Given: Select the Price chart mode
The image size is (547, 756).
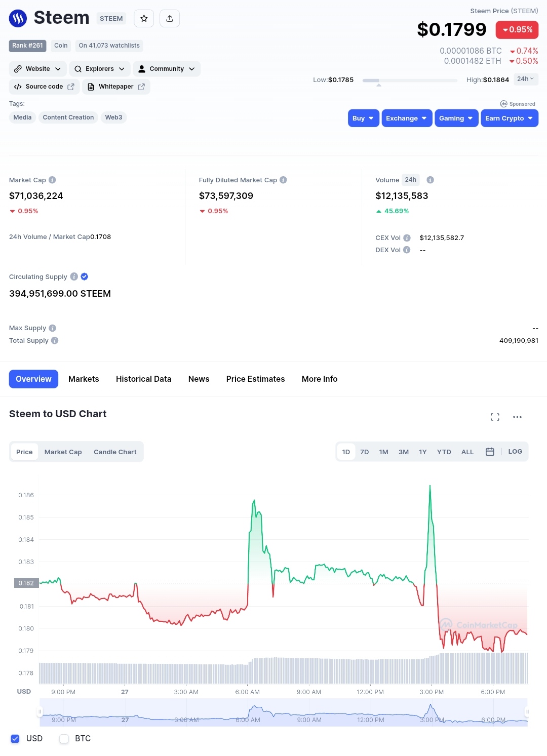Looking at the screenshot, I should (x=24, y=452).
